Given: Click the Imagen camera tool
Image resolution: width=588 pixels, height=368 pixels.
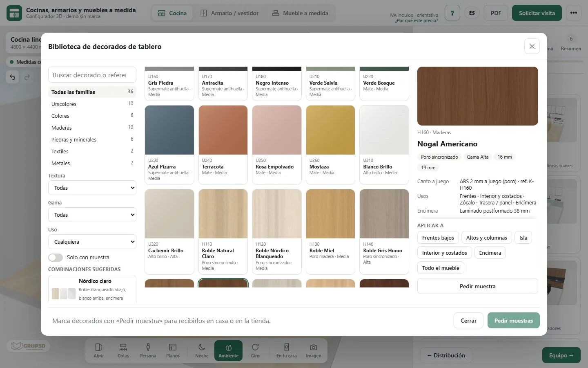Looking at the screenshot, I should tap(314, 351).
